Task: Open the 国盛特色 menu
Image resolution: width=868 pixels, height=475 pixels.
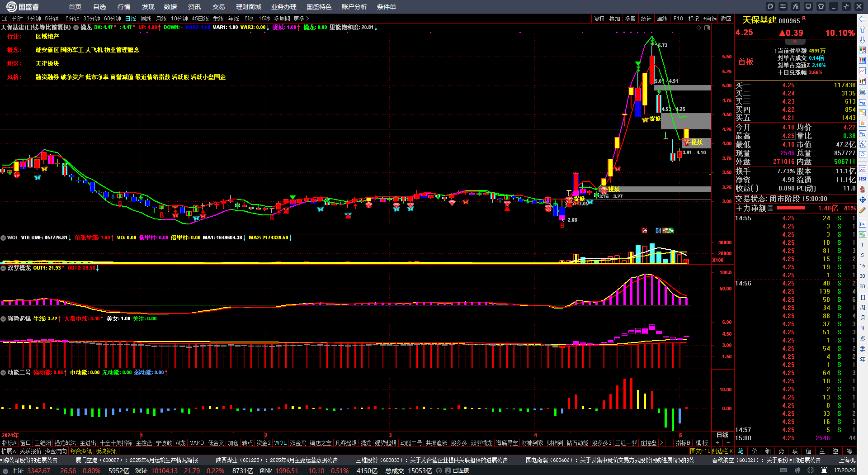Action: [x=319, y=7]
